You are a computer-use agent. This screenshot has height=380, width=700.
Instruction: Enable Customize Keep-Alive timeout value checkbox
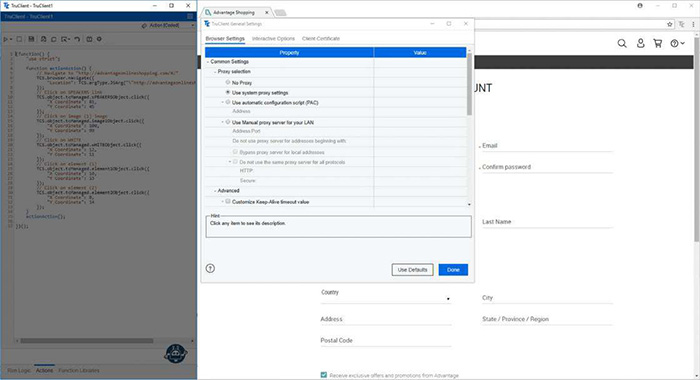[228, 201]
